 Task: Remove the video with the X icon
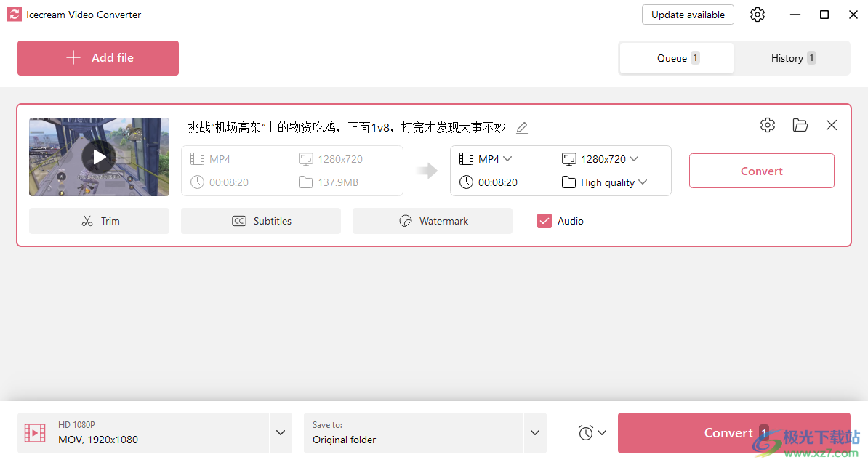coord(831,125)
